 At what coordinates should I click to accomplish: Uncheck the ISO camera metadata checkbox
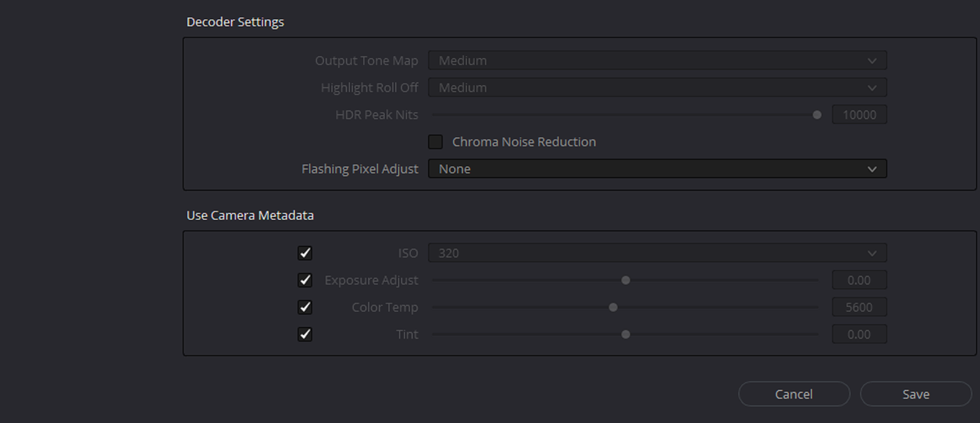[305, 253]
